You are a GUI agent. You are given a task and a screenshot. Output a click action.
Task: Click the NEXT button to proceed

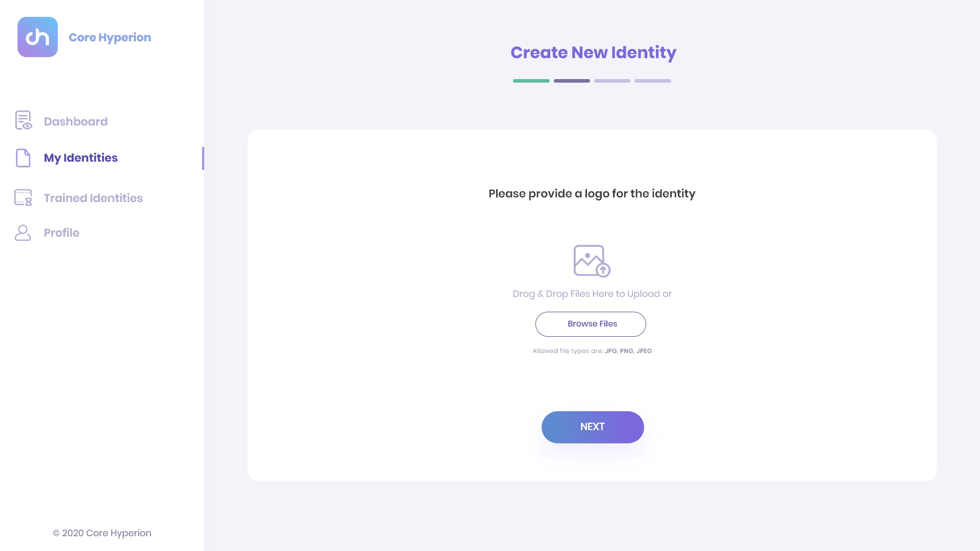pos(592,427)
